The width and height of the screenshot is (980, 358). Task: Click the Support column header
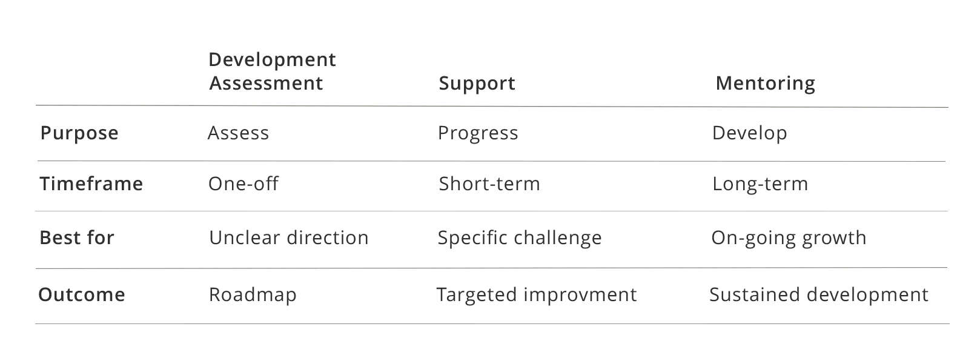(x=477, y=83)
